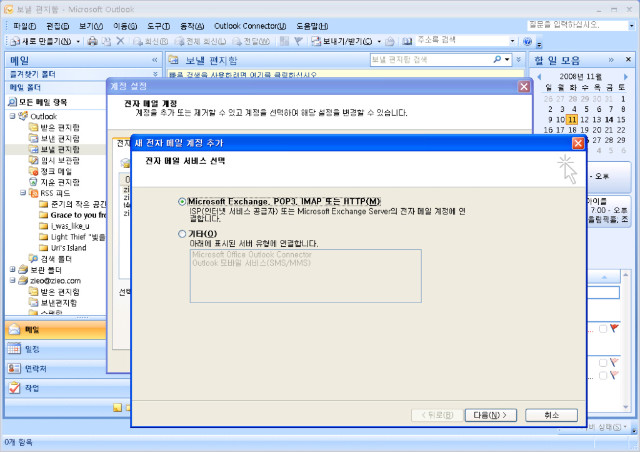
Task: Click the 전체 회신(L) toolbar button
Action: (x=200, y=41)
